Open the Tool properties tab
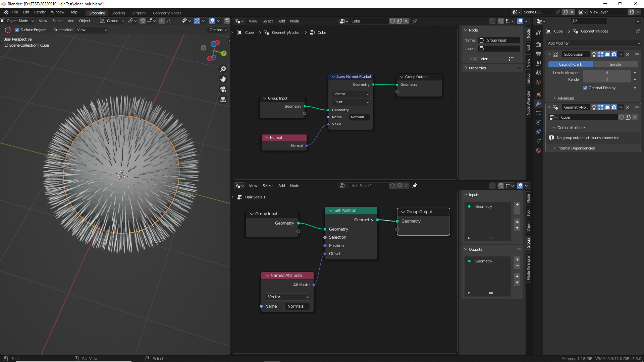This screenshot has height=362, width=644. point(538,33)
